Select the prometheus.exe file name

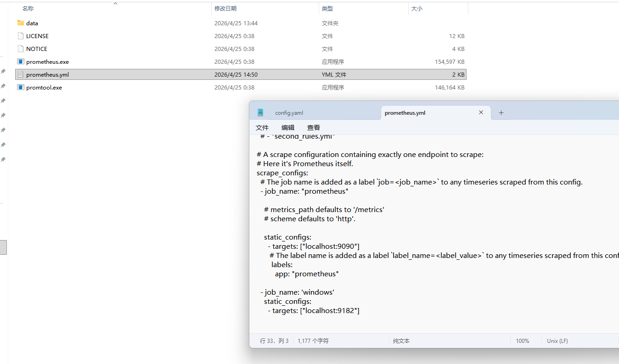pos(47,62)
